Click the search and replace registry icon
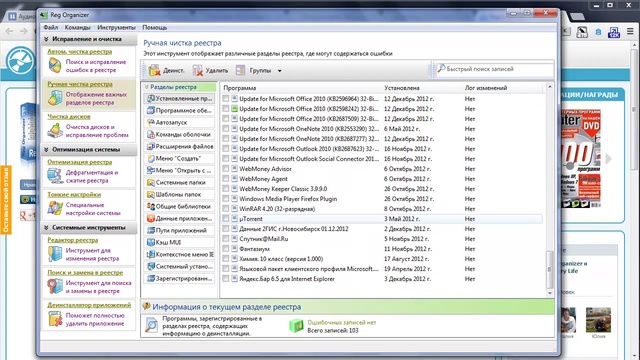The width and height of the screenshot is (640, 360). [55, 287]
